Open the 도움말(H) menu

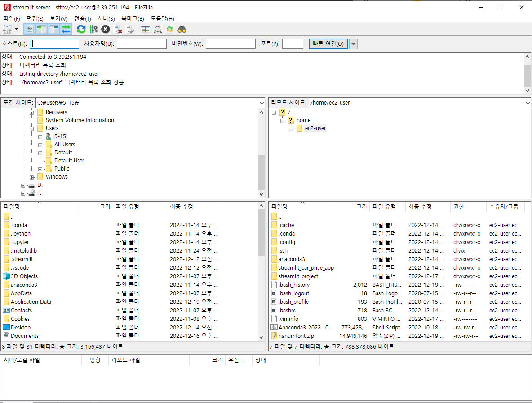pyautogui.click(x=162, y=19)
